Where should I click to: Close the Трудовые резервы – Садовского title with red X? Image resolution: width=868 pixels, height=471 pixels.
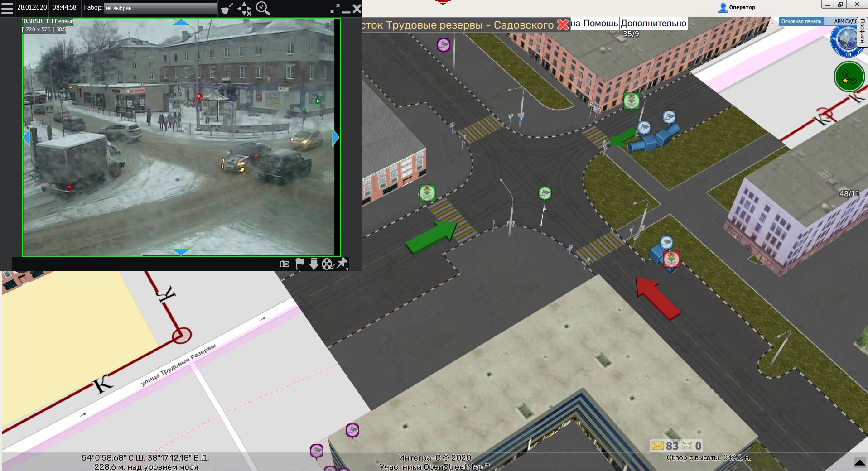click(563, 24)
